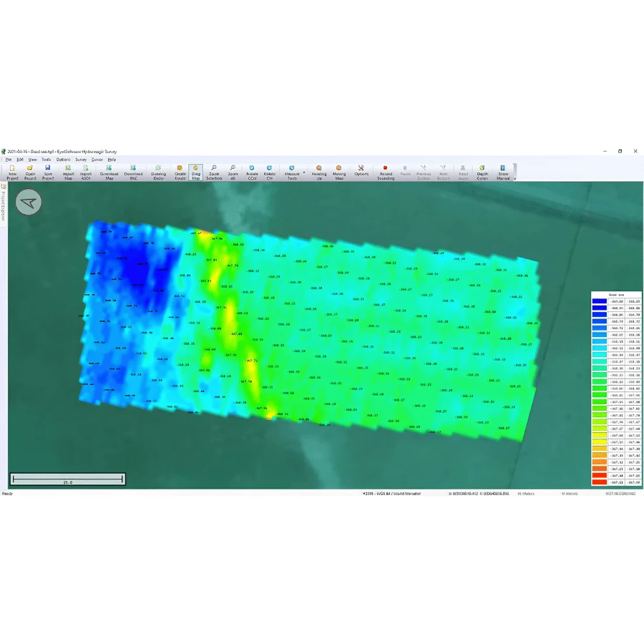
Task: Open the Help menu
Action: click(112, 160)
